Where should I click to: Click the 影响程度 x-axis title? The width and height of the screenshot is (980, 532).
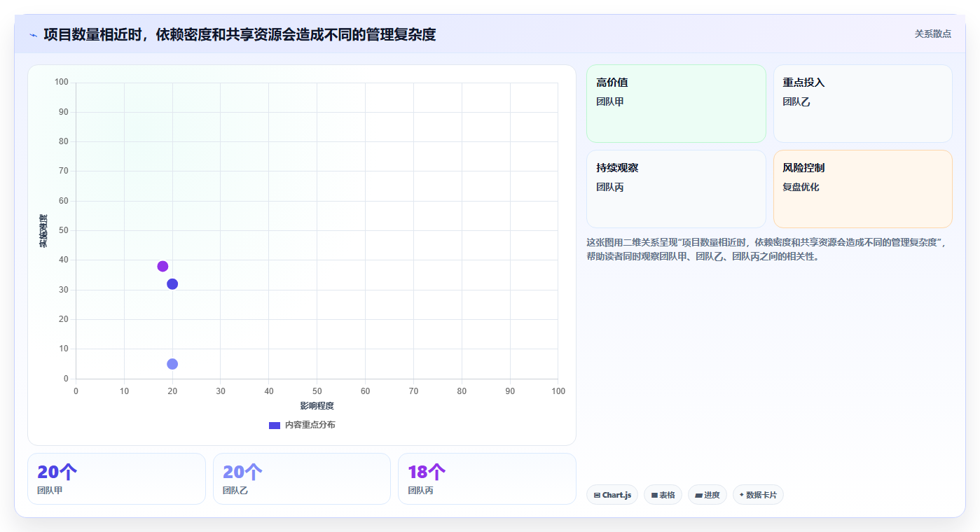tap(317, 406)
